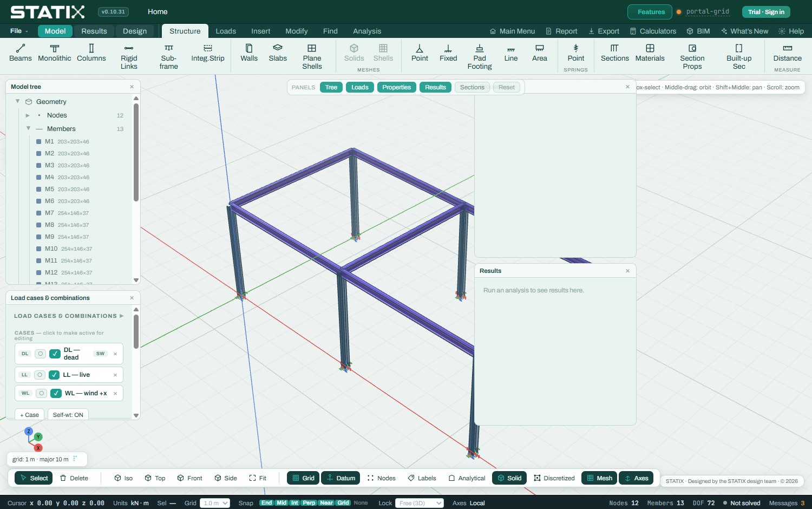
Task: Select the Beams tool
Action: click(x=21, y=53)
